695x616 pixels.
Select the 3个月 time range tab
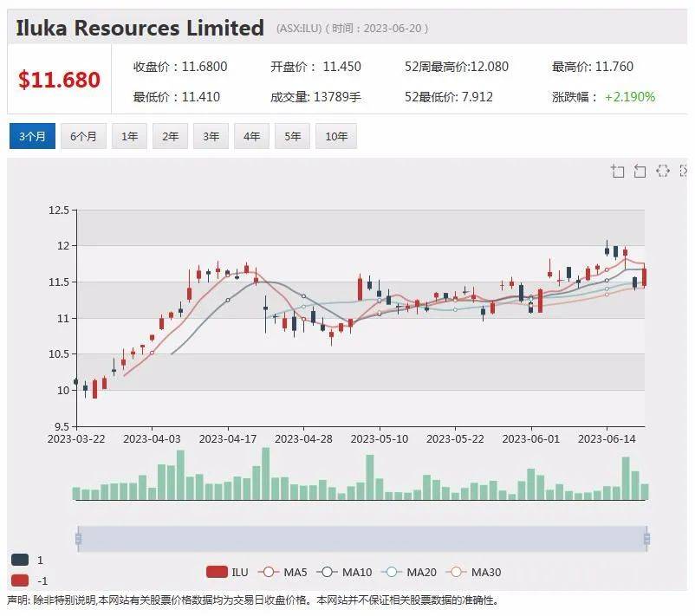[x=32, y=136]
